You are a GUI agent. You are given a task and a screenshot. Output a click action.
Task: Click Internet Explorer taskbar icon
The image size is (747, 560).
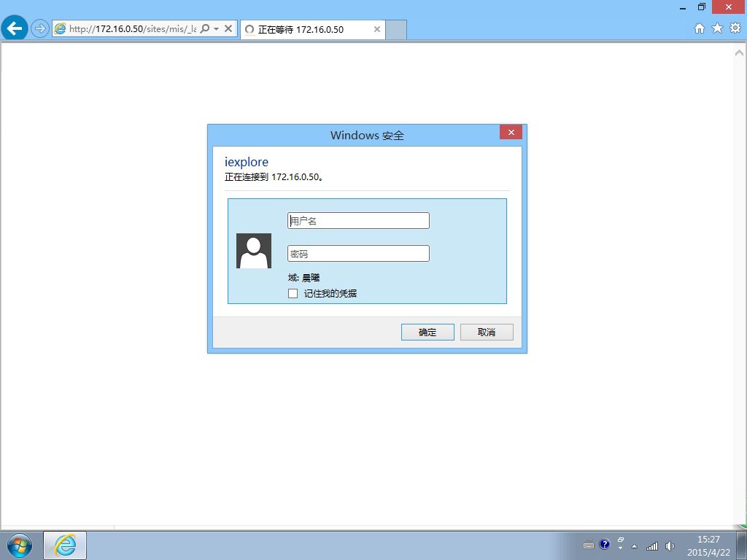[x=65, y=545]
